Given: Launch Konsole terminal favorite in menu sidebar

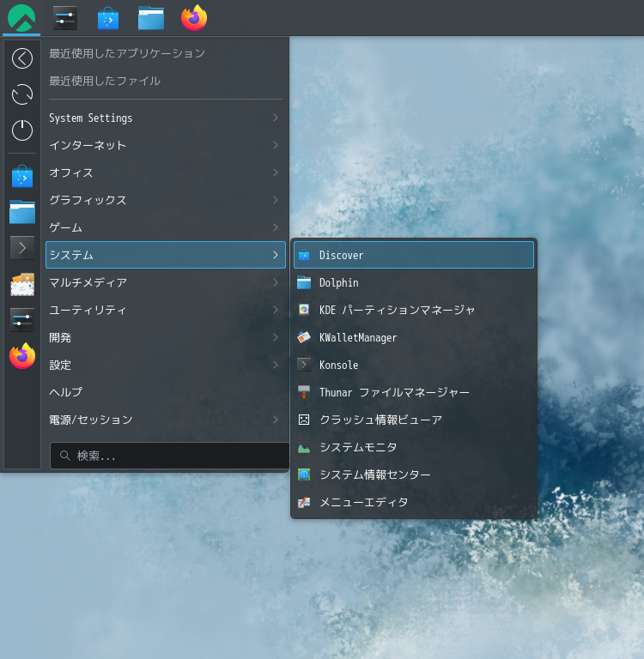Looking at the screenshot, I should pos(22,248).
